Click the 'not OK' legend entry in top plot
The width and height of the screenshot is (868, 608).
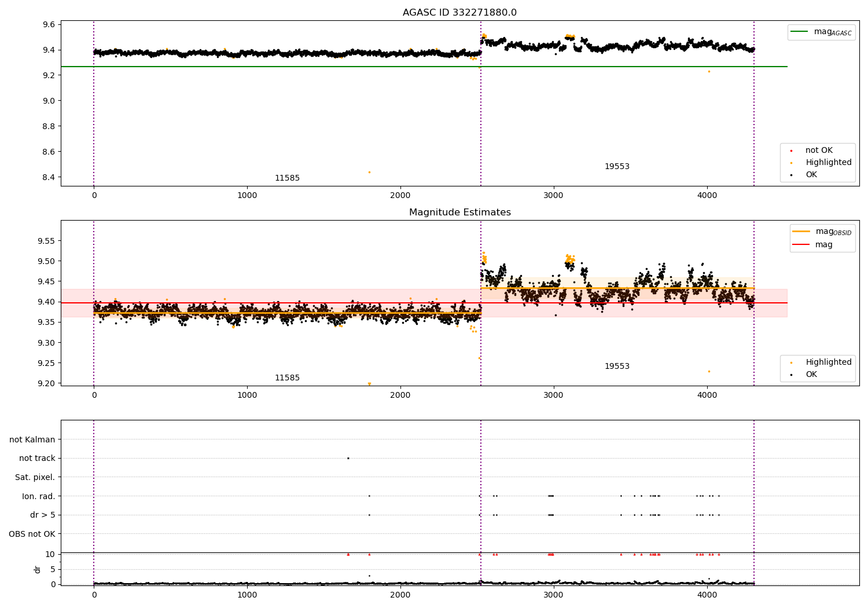819,151
